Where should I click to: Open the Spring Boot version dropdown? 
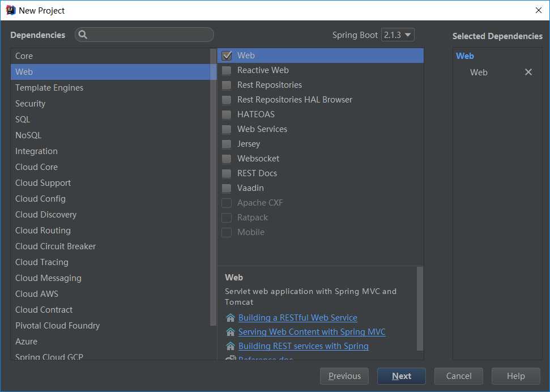point(398,35)
